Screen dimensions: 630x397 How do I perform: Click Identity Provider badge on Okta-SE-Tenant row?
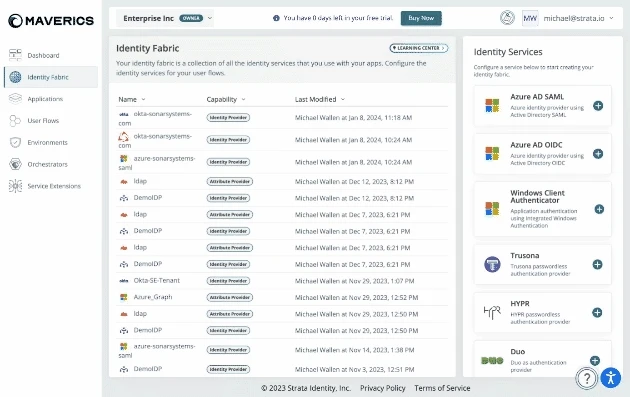tap(228, 281)
